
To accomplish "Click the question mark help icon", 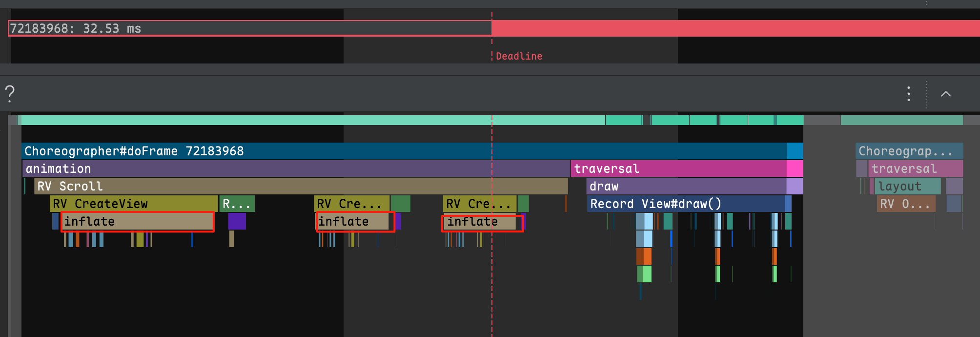I will point(10,93).
